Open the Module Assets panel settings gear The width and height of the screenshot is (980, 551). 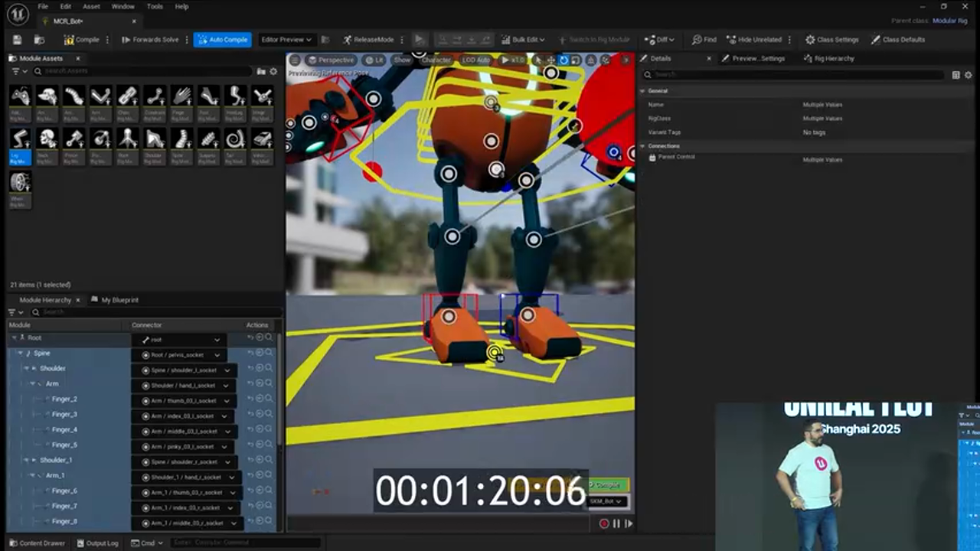[273, 70]
